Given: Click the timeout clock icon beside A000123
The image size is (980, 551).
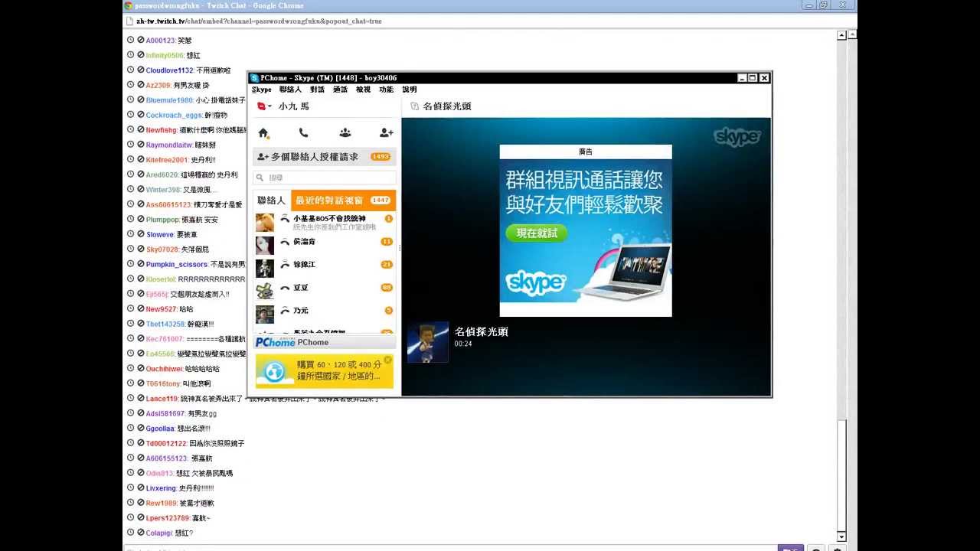Looking at the screenshot, I should [131, 40].
